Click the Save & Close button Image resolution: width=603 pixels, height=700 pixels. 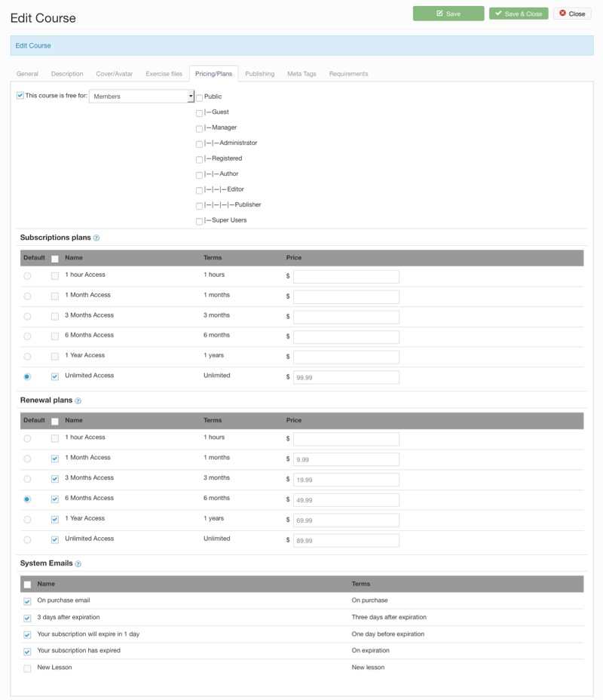519,14
